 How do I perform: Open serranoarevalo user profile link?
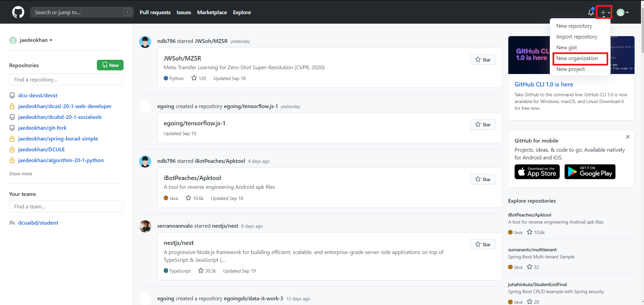[x=175, y=226]
